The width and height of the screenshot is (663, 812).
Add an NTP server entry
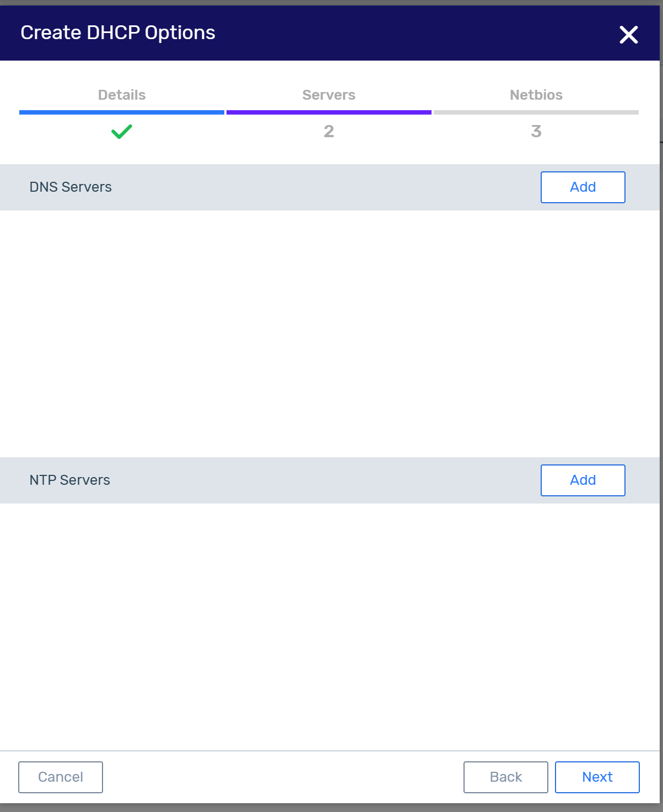pos(583,480)
